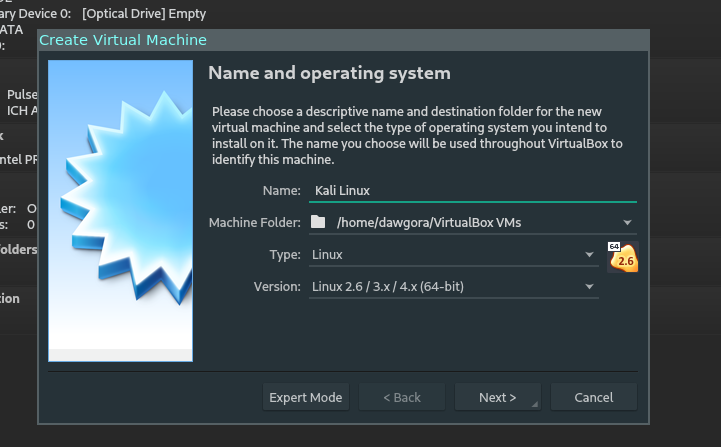Click the Name and operating system heading
This screenshot has height=447, width=721.
(329, 73)
